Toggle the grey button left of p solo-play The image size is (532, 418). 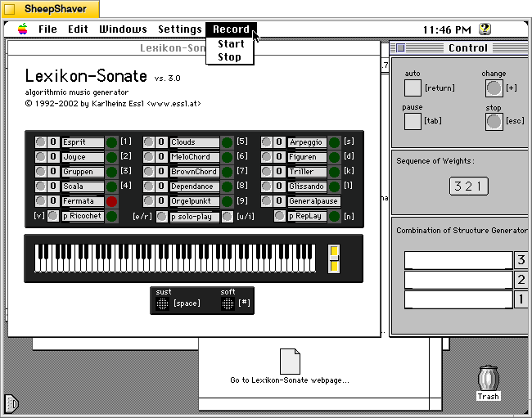click(162, 216)
